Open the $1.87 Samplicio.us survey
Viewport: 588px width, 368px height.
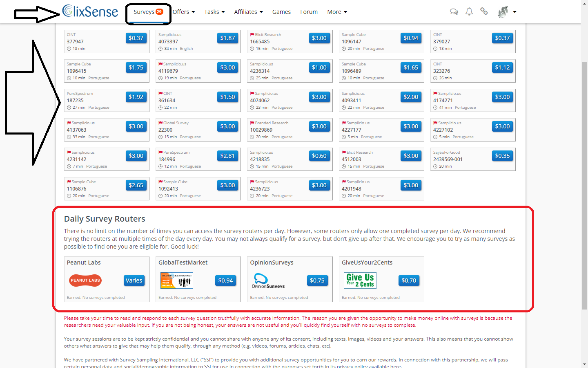coord(227,38)
